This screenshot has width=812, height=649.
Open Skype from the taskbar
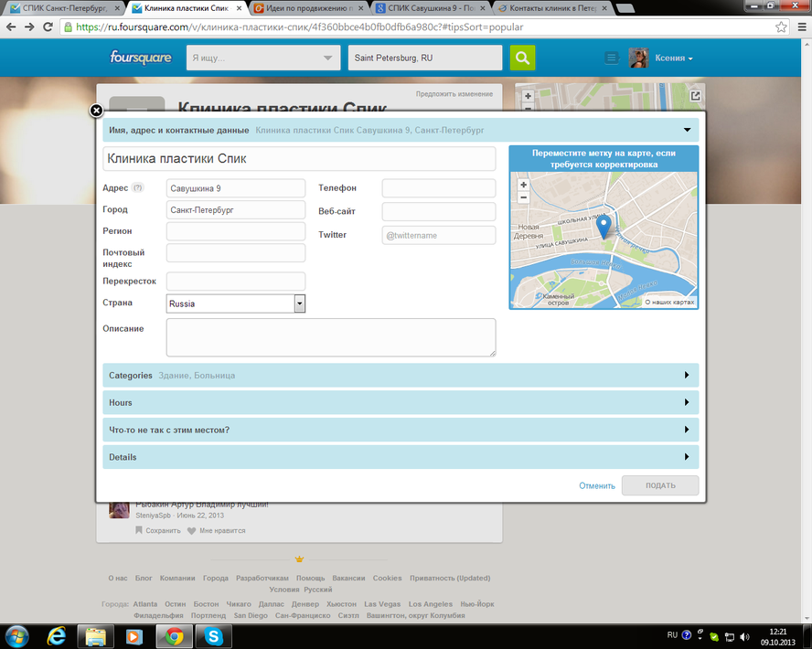click(213, 636)
